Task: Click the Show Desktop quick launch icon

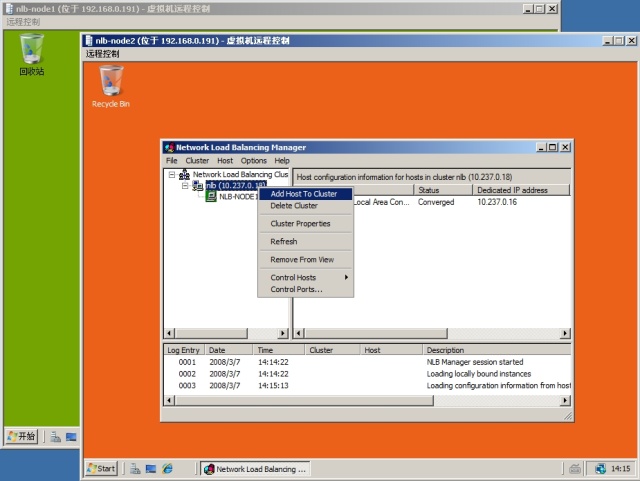Action: click(151, 468)
